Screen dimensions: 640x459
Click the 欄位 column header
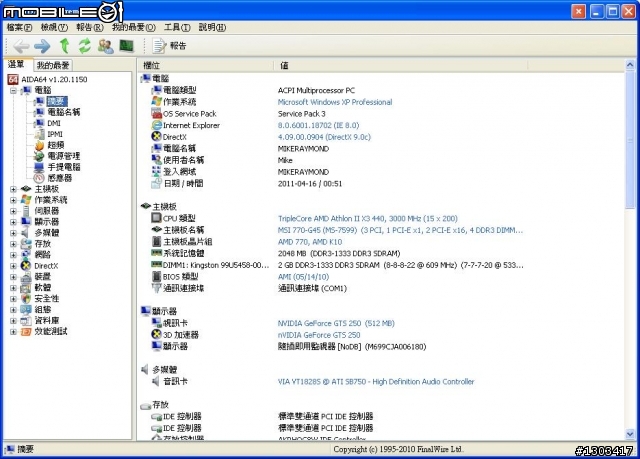[206, 65]
